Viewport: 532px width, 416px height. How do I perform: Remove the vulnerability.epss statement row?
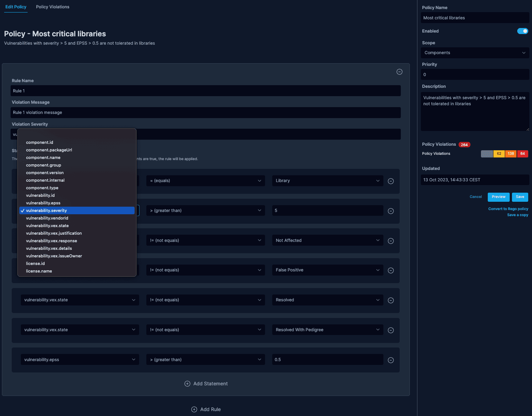click(391, 360)
